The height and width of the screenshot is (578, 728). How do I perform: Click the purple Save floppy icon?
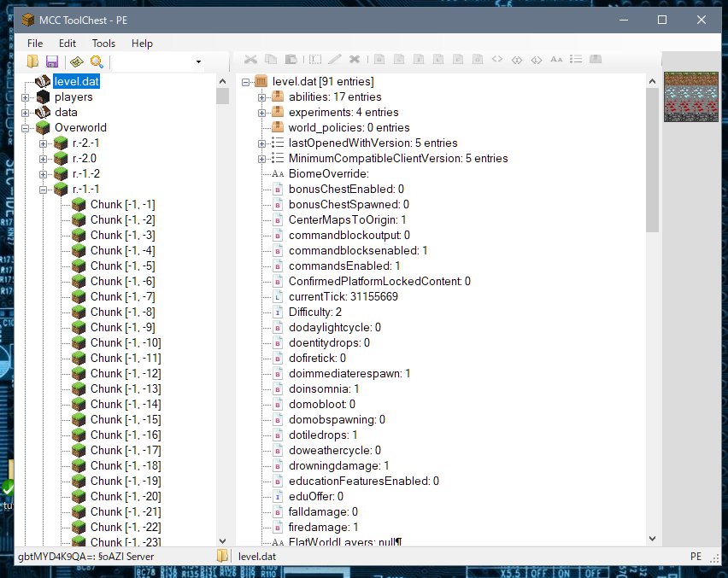52,61
